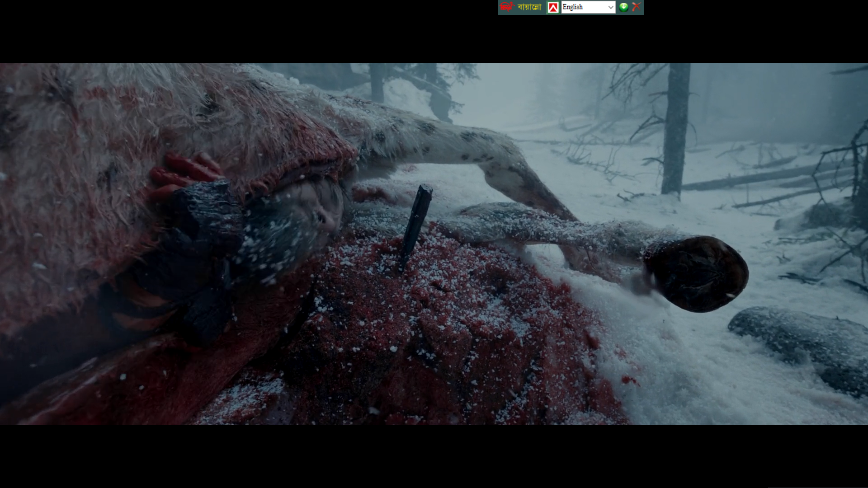Click the yellow Bayanno toolbar label
Image resolution: width=868 pixels, height=488 pixels.
click(x=529, y=7)
